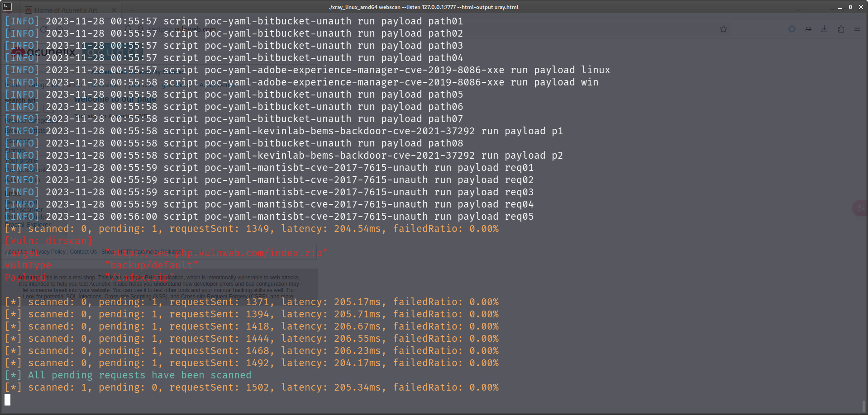
Task: Open the About Us link on the webpage
Action: tap(16, 252)
